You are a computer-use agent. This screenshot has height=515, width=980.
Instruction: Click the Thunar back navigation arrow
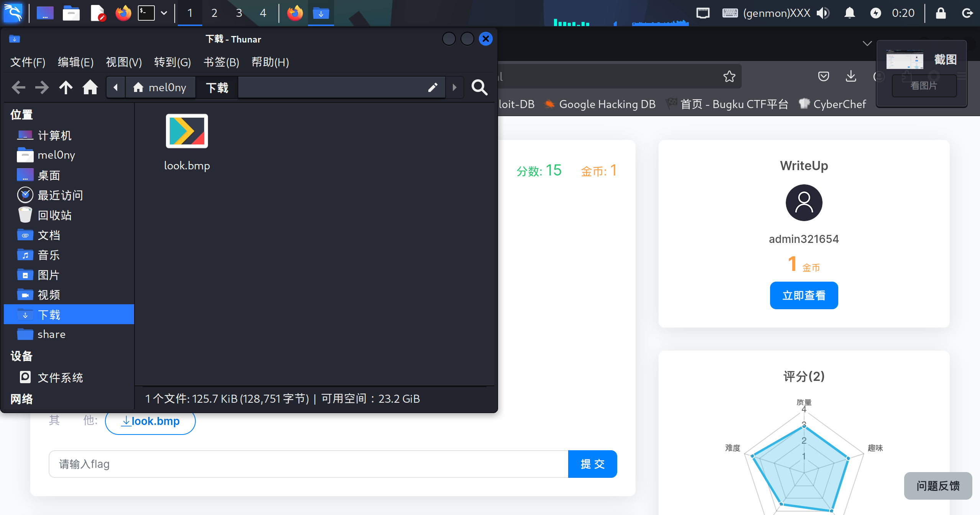pyautogui.click(x=18, y=88)
